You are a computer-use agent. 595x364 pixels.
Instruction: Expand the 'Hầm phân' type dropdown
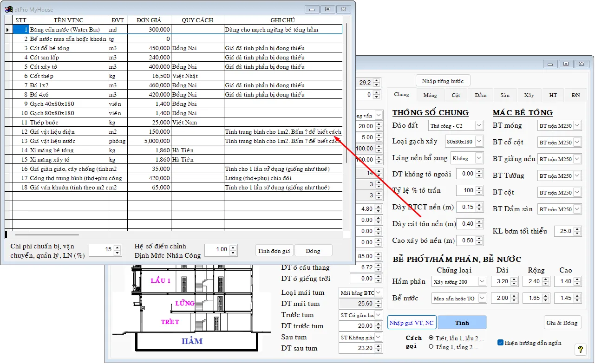pyautogui.click(x=482, y=281)
